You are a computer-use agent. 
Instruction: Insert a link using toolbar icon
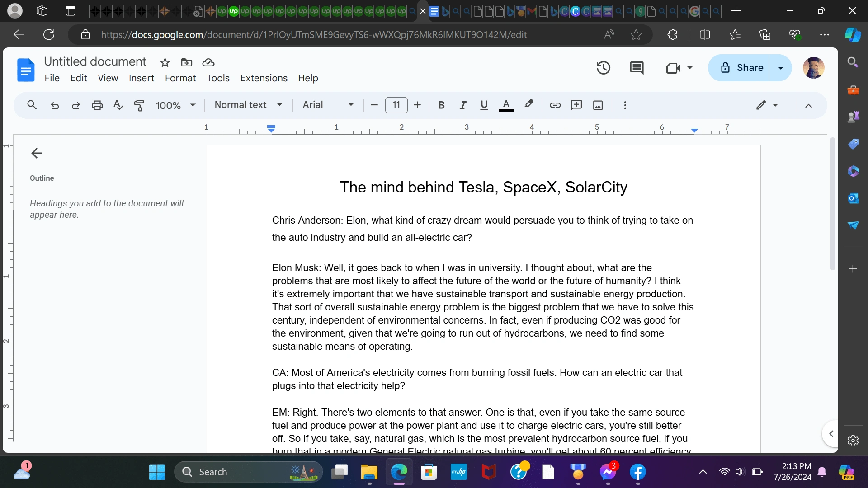pos(555,105)
